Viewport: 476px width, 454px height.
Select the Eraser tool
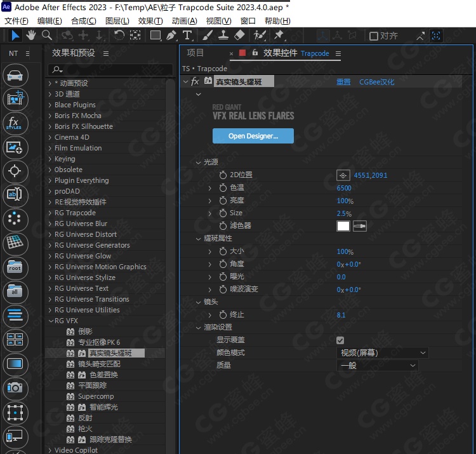[239, 36]
